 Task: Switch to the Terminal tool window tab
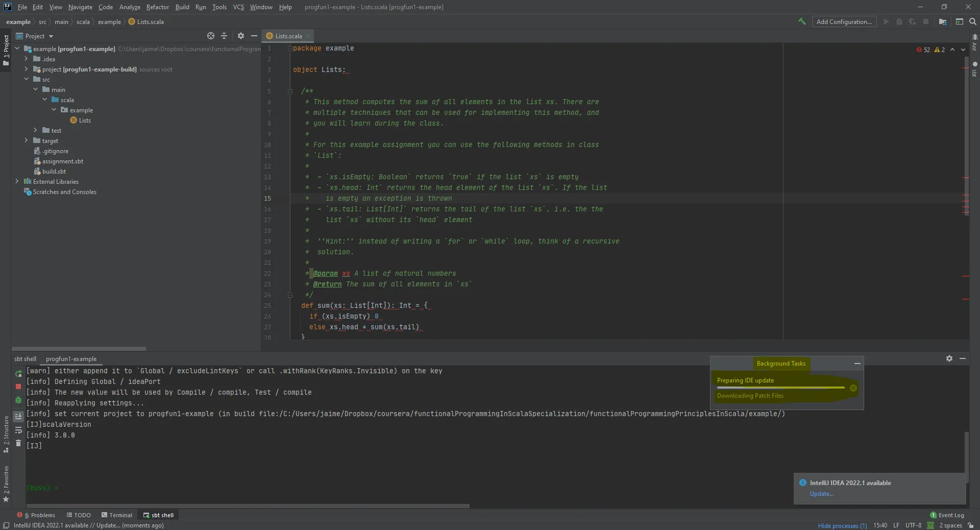pos(117,515)
